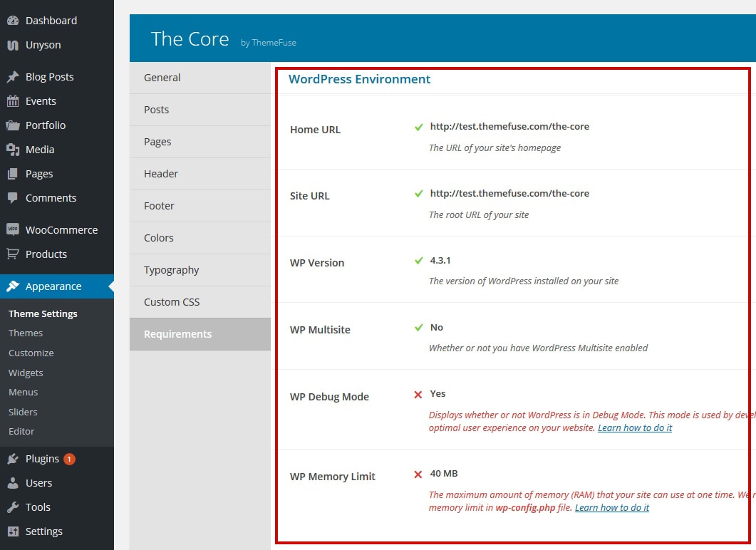Click Learn how to do it for Debug Mode

point(634,428)
